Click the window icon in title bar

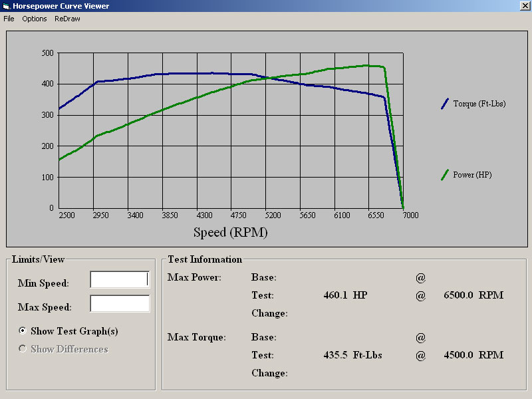(x=6, y=6)
